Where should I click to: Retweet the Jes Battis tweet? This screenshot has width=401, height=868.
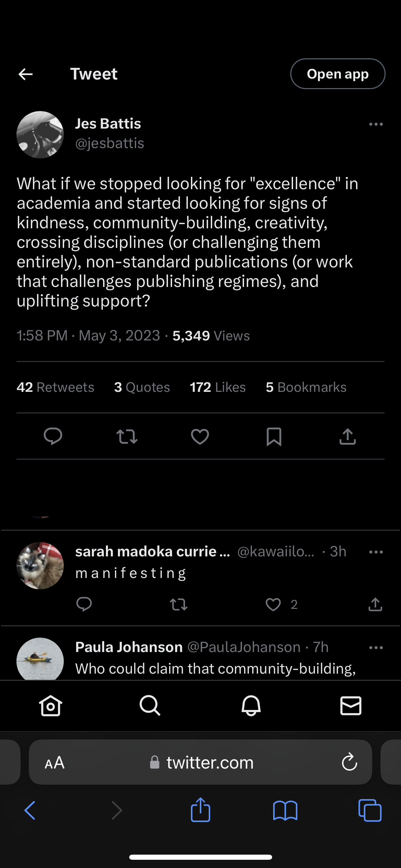[x=127, y=436]
